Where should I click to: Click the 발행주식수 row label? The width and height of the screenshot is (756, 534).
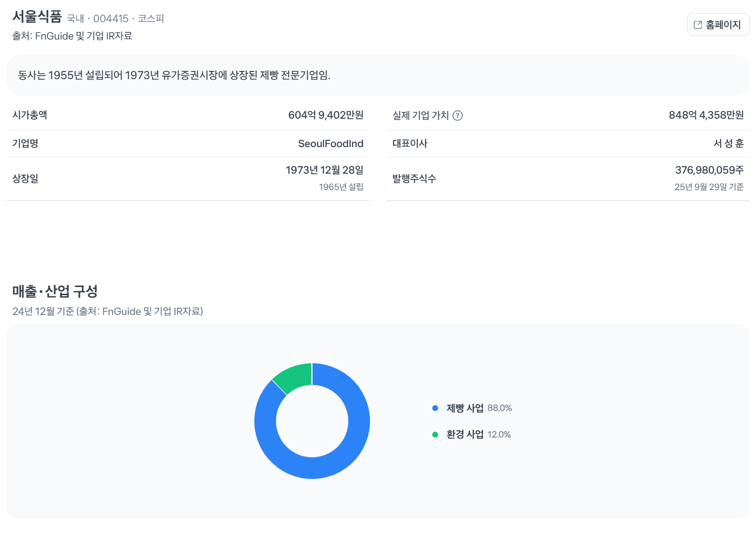(414, 178)
